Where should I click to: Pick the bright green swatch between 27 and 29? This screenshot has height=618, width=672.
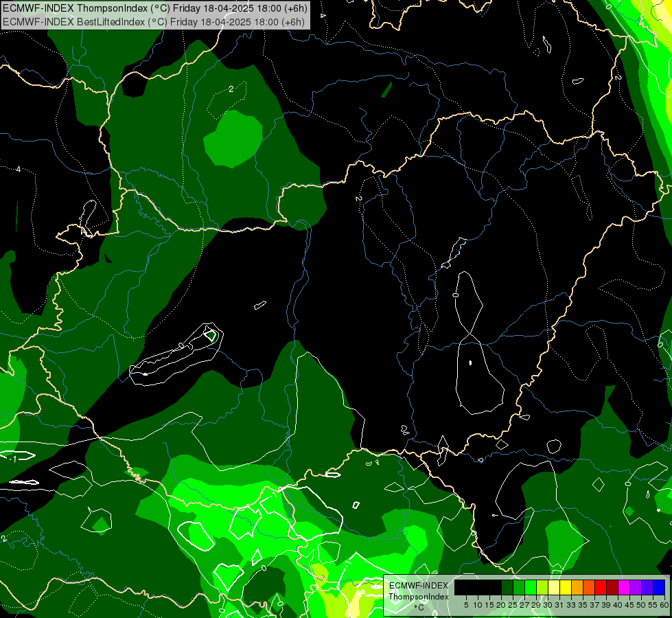click(x=531, y=587)
